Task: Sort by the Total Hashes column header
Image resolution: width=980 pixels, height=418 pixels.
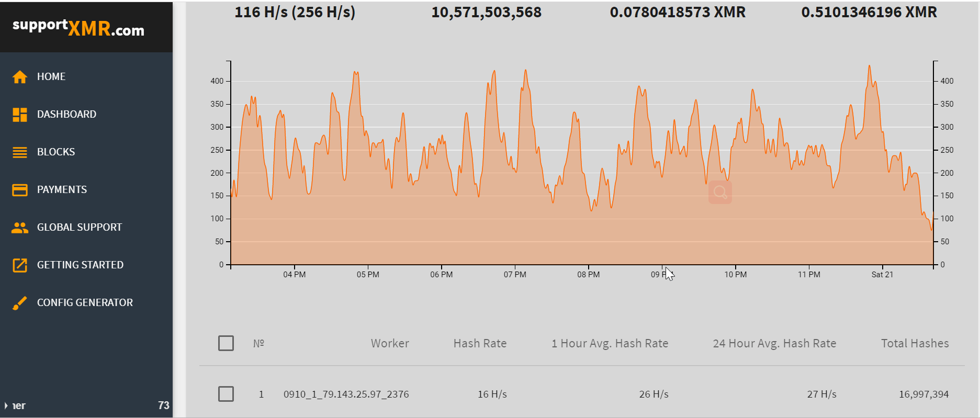Action: 915,343
